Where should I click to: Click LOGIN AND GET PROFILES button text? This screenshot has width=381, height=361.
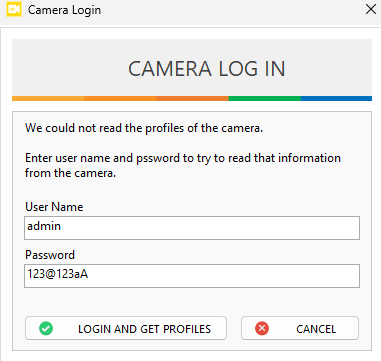[x=144, y=329]
